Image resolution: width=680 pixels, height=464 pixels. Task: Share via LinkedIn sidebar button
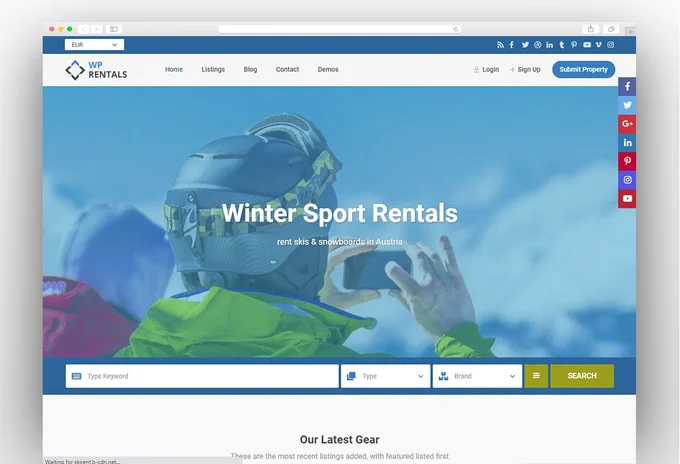click(627, 142)
